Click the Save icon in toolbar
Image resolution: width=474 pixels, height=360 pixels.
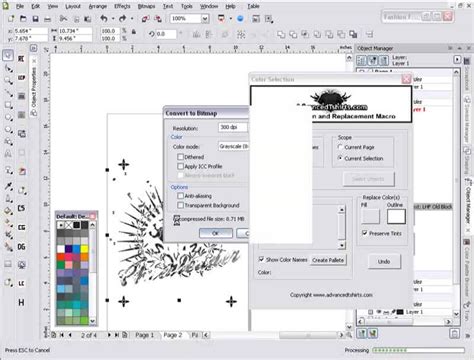click(x=35, y=19)
